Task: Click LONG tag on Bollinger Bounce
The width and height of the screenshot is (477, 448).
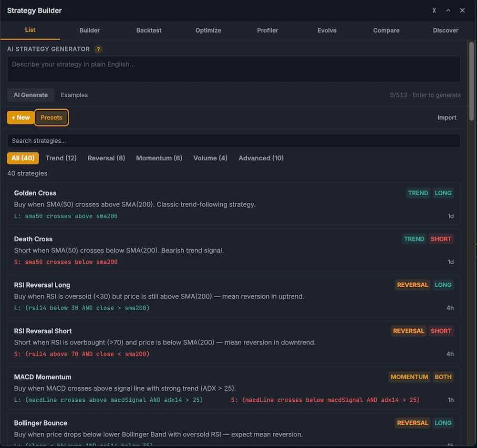Action: point(443,423)
